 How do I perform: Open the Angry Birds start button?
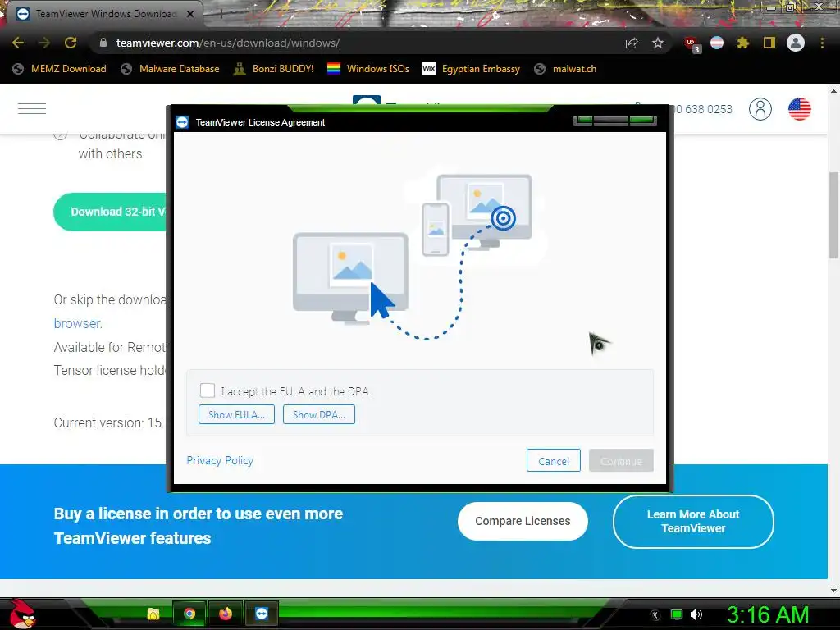point(22,614)
